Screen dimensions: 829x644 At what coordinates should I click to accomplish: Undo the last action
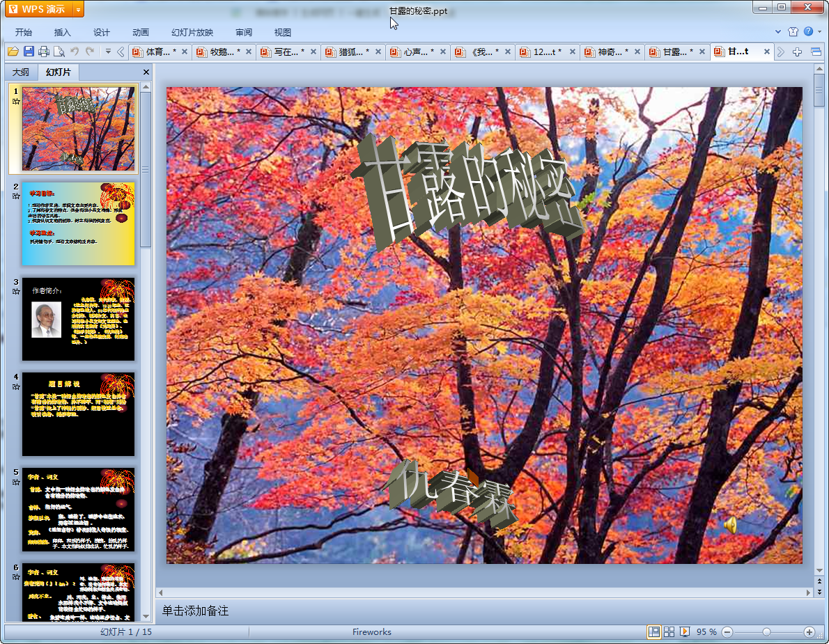[75, 52]
